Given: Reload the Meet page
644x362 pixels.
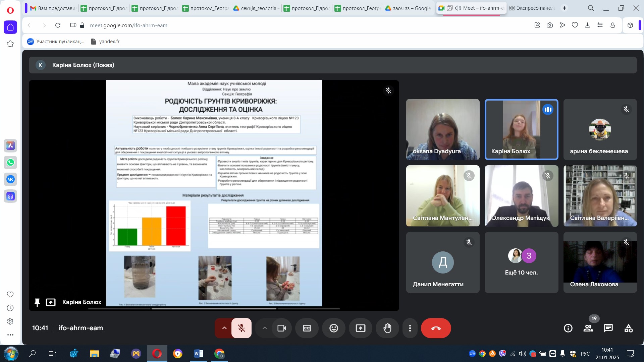Looking at the screenshot, I should point(58,25).
